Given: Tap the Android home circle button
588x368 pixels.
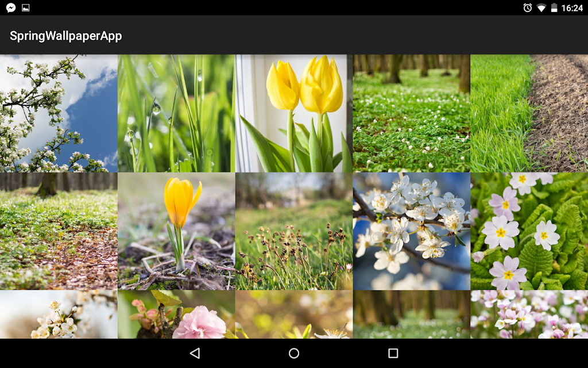Looking at the screenshot, I should click(294, 353).
